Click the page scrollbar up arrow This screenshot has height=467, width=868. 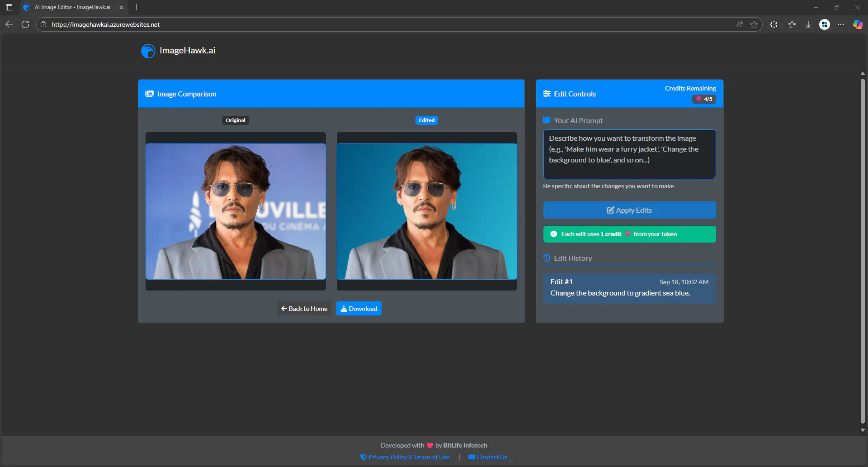point(863,73)
